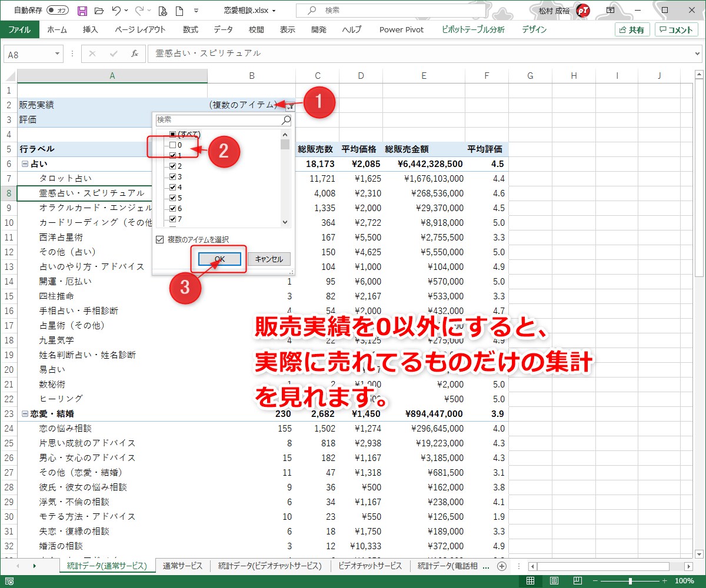
Task: Check the 0 item checkbox
Action: coord(172,145)
